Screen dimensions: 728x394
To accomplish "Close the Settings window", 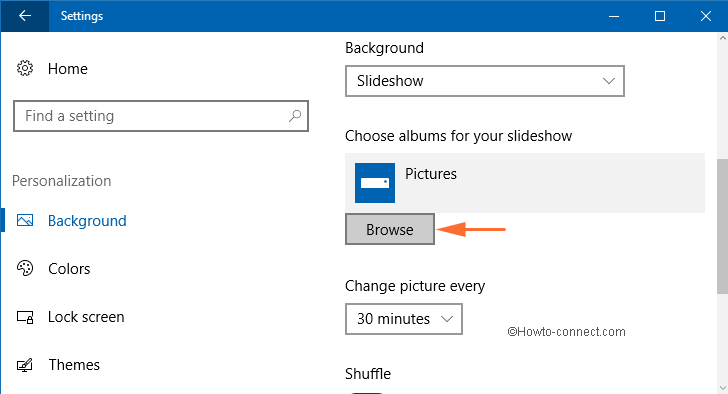I will 706,16.
